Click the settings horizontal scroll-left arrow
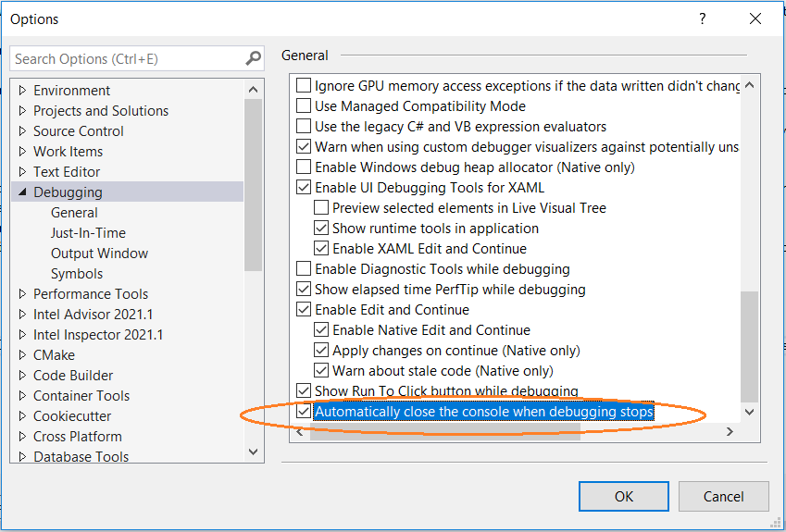The width and height of the screenshot is (786, 532). 300,431
